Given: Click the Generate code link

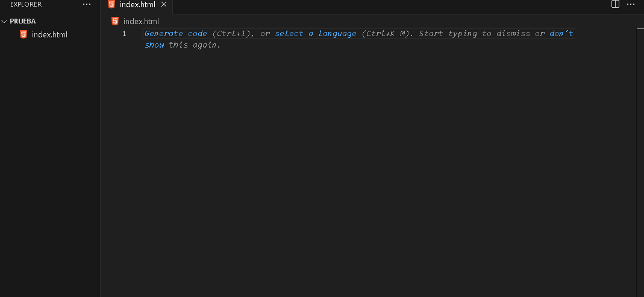Looking at the screenshot, I should (176, 34).
